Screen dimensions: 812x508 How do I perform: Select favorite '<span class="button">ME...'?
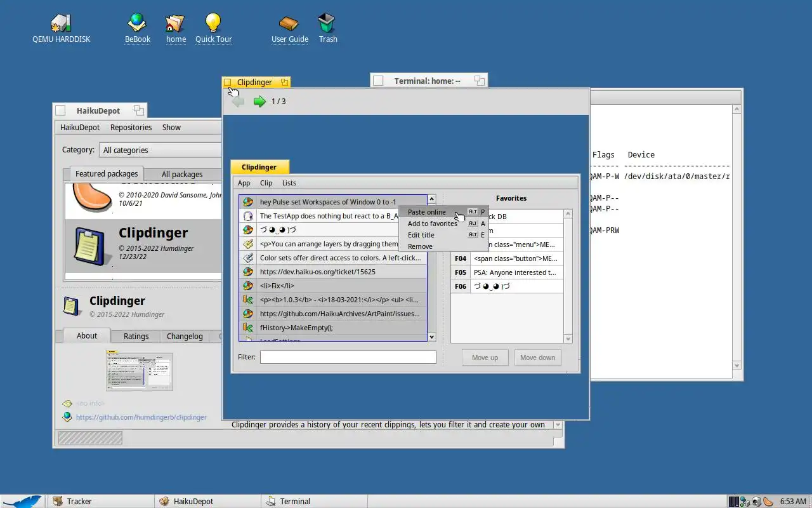pyautogui.click(x=507, y=258)
